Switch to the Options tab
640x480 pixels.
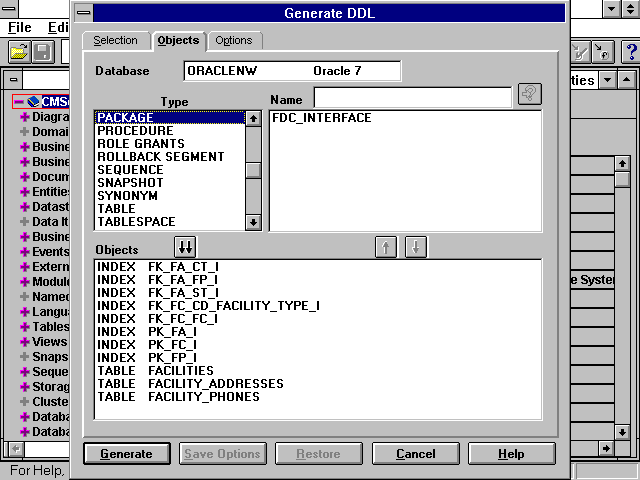(x=234, y=40)
